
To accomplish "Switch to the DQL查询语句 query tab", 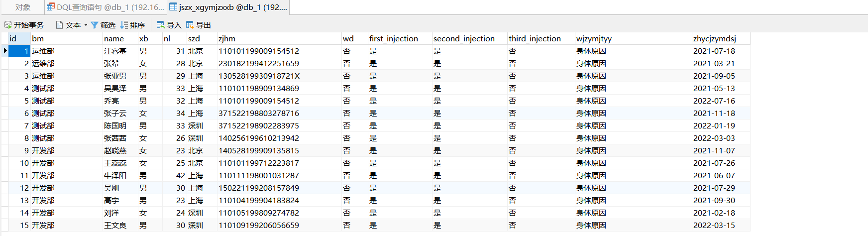I will coord(105,7).
